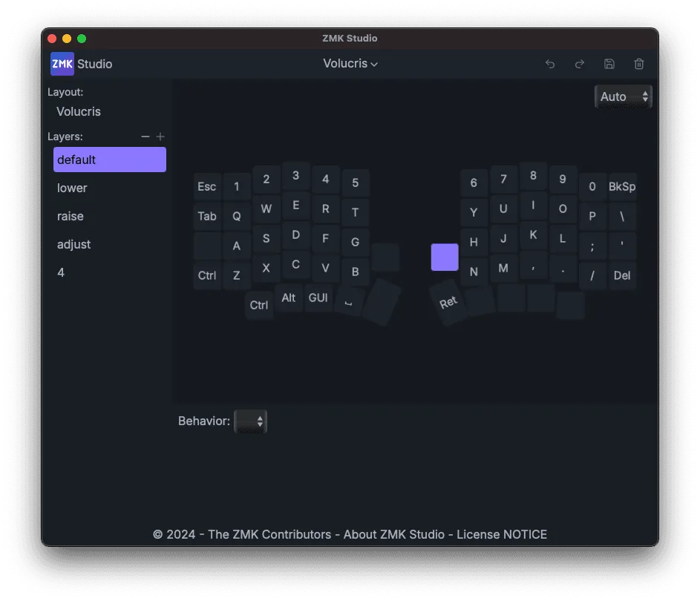This screenshot has height=601, width=700.
Task: Select the Y key
Action: click(474, 212)
